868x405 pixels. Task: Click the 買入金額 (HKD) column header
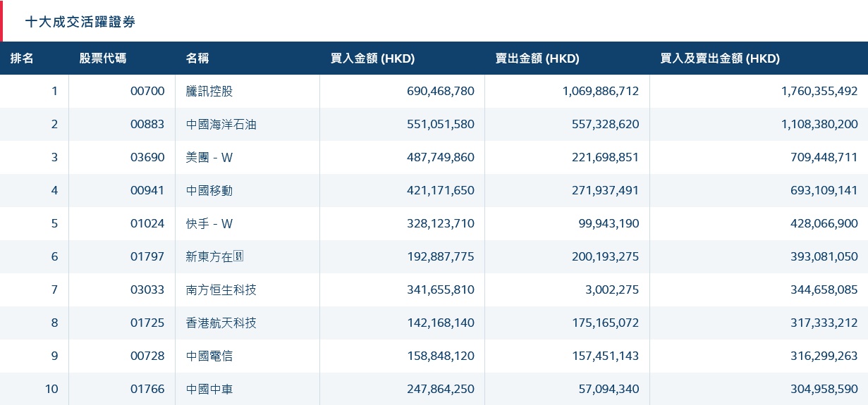click(372, 58)
